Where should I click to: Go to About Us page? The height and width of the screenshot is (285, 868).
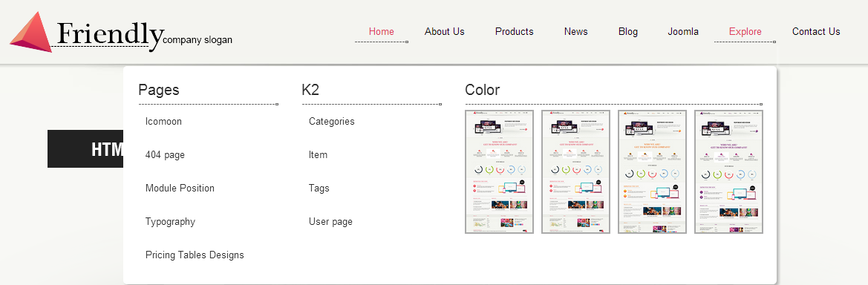[x=445, y=32]
